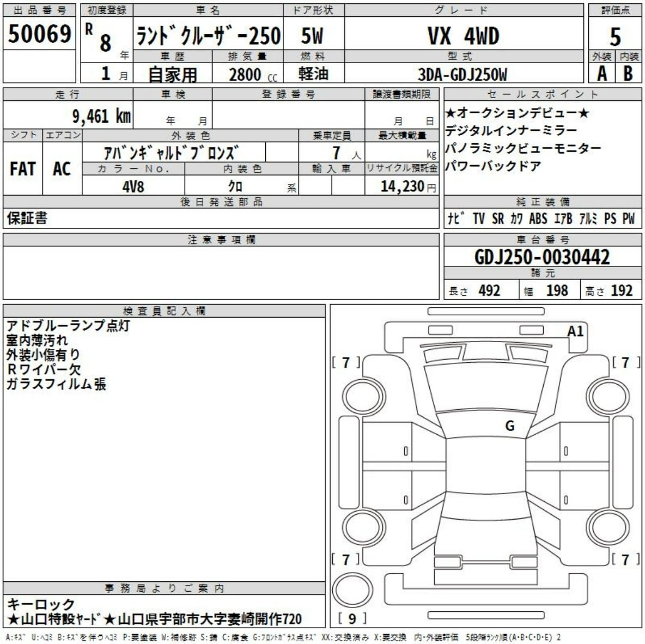Viewport: 645px width, 644px height.
Task: Click the ナビ equipment code
Action: tap(456, 218)
